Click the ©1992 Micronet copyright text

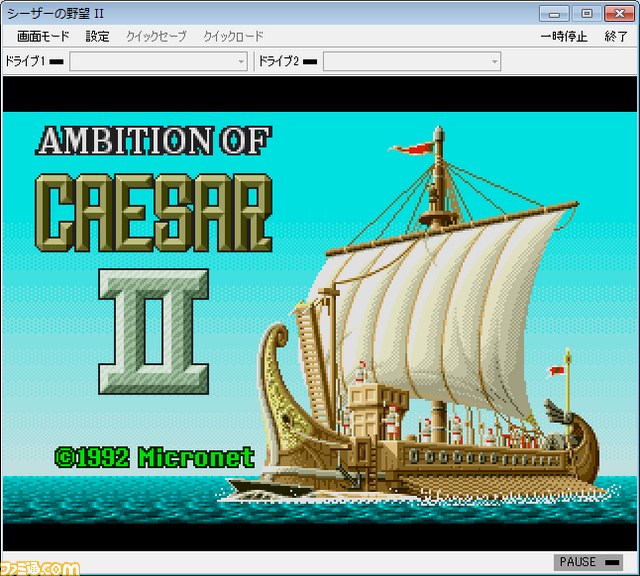pyautogui.click(x=155, y=457)
